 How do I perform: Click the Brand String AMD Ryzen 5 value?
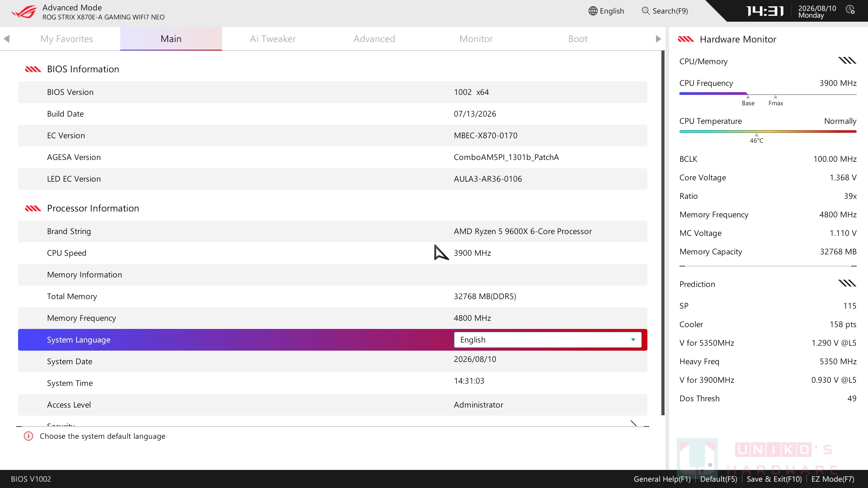[x=523, y=231]
